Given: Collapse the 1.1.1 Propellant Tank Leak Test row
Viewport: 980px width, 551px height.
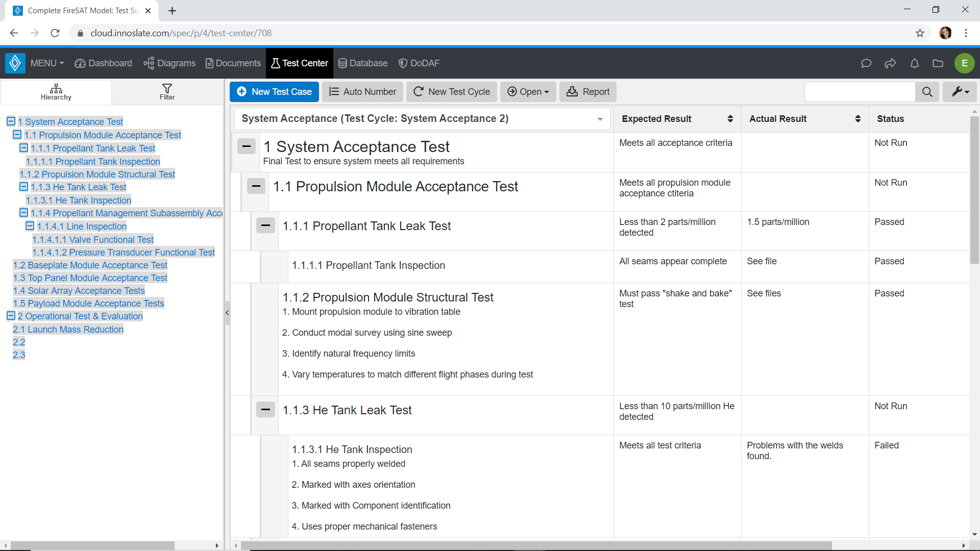Looking at the screenshot, I should (x=265, y=225).
